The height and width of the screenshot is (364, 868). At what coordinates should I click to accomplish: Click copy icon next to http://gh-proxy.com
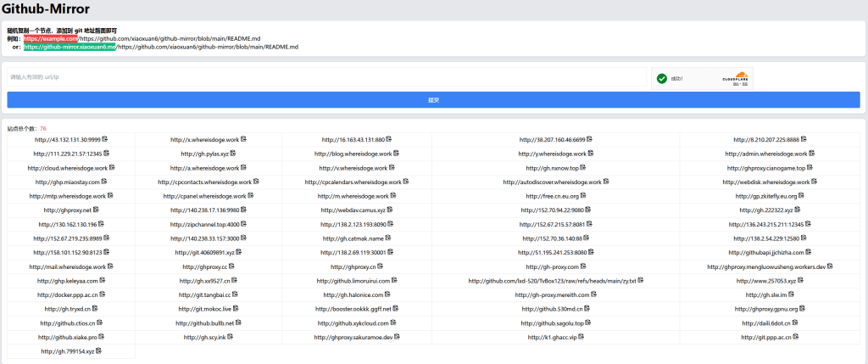click(x=583, y=266)
